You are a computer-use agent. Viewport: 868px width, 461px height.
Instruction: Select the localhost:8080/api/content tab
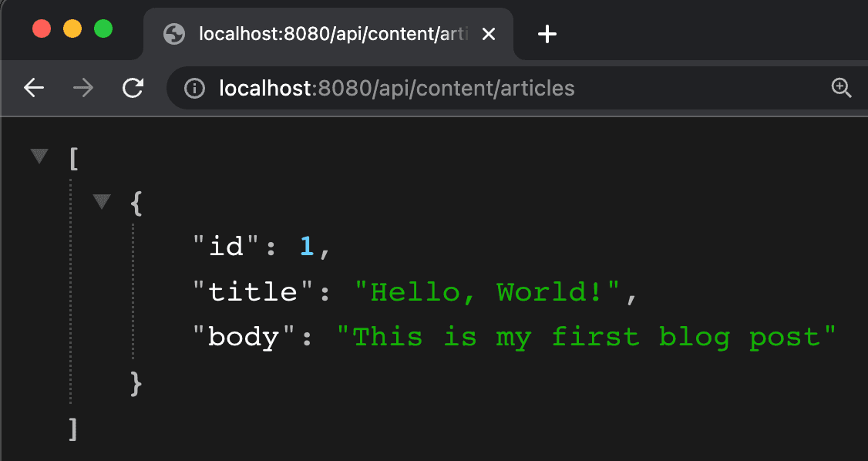[x=324, y=34]
